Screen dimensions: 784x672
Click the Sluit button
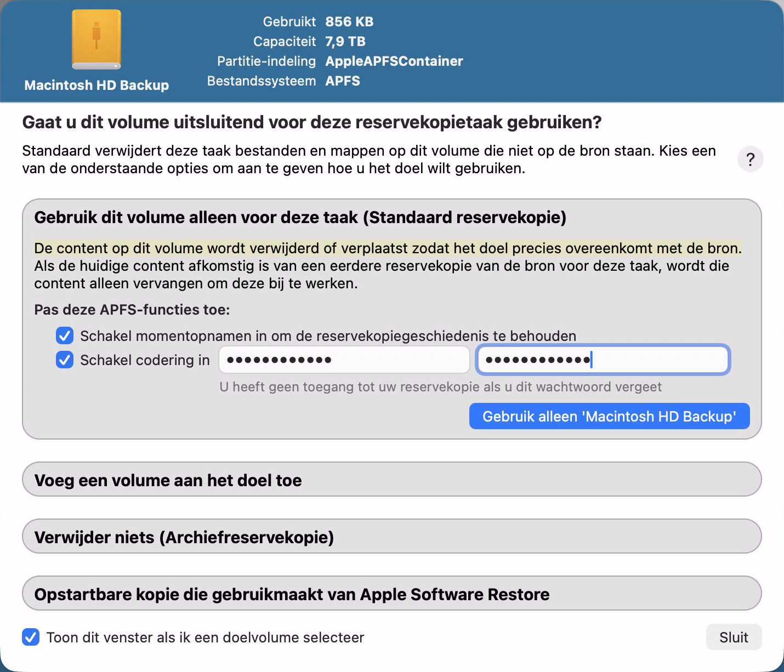pyautogui.click(x=734, y=637)
